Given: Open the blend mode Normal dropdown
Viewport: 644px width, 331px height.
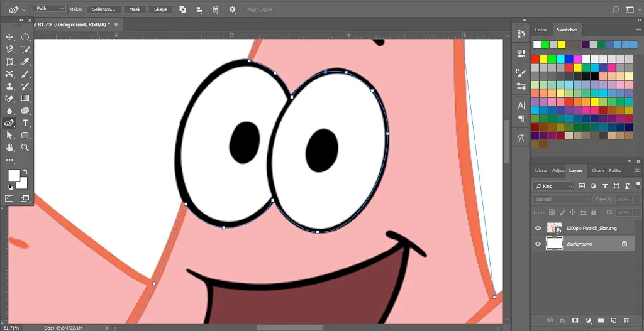Looking at the screenshot, I should [x=562, y=199].
